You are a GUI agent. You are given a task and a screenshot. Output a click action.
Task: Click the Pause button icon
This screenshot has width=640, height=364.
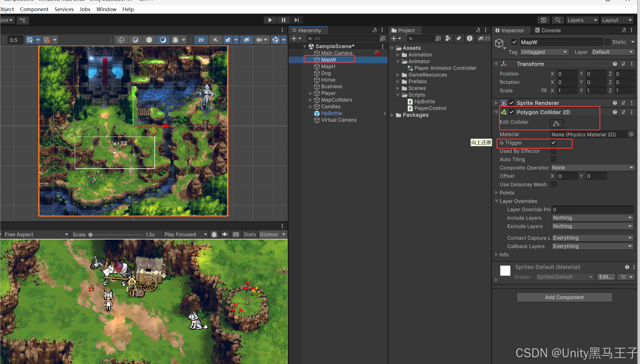pos(283,20)
